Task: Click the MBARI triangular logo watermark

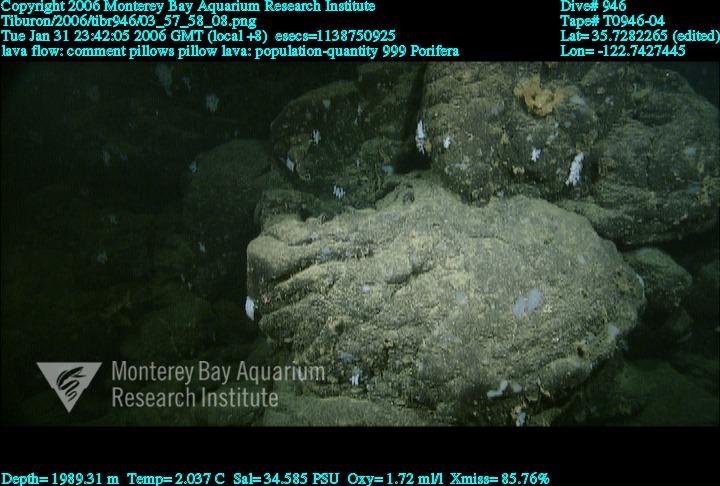Action: pos(68,384)
